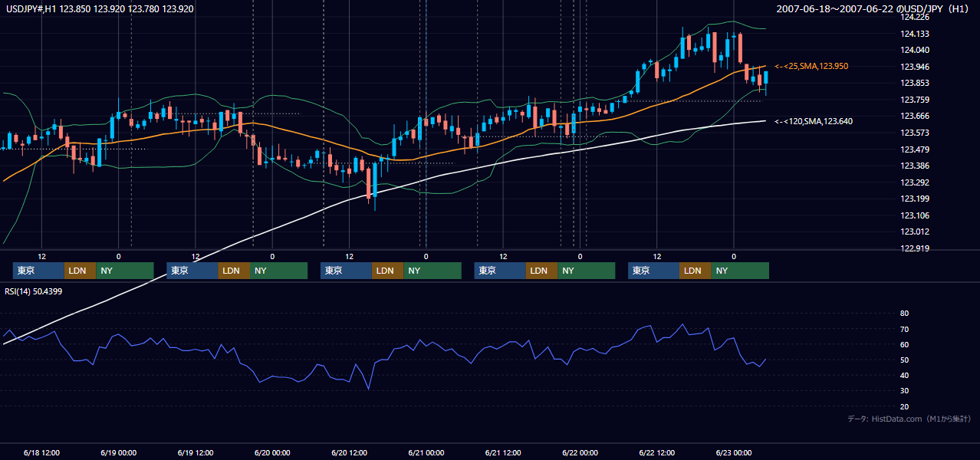The width and height of the screenshot is (980, 460).
Task: Click the leftmost 東京 session block
Action: coord(38,271)
